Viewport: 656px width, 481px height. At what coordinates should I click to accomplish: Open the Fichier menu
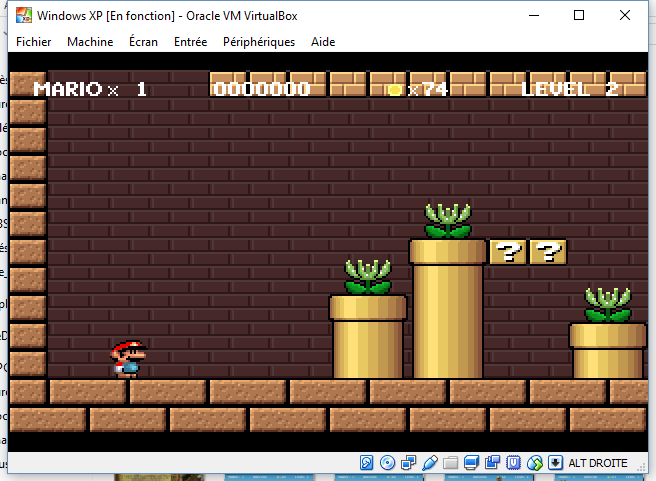pyautogui.click(x=33, y=42)
